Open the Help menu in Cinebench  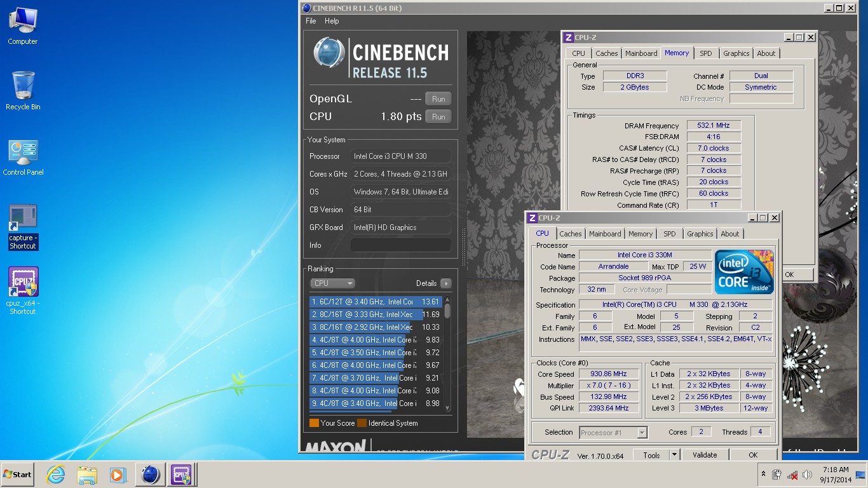coord(332,21)
